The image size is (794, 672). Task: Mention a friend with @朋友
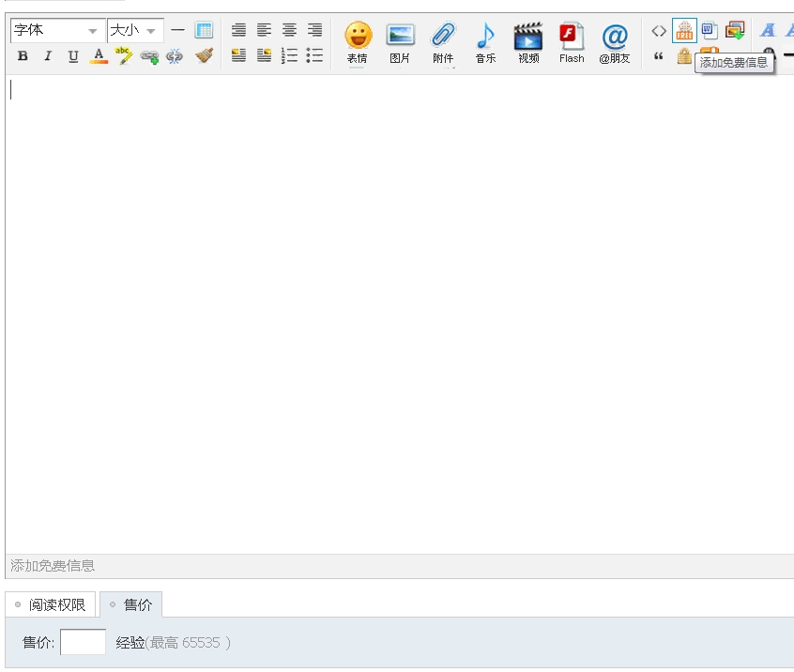click(x=614, y=43)
